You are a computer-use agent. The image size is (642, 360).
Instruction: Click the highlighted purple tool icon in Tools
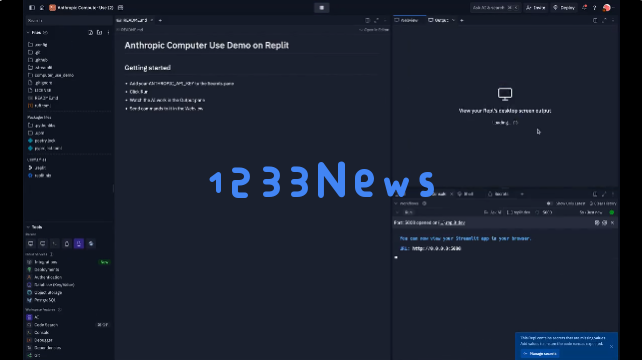pyautogui.click(x=79, y=244)
